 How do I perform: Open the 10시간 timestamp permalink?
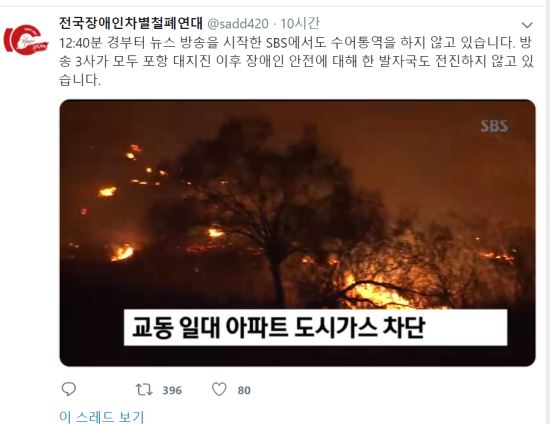pos(300,23)
